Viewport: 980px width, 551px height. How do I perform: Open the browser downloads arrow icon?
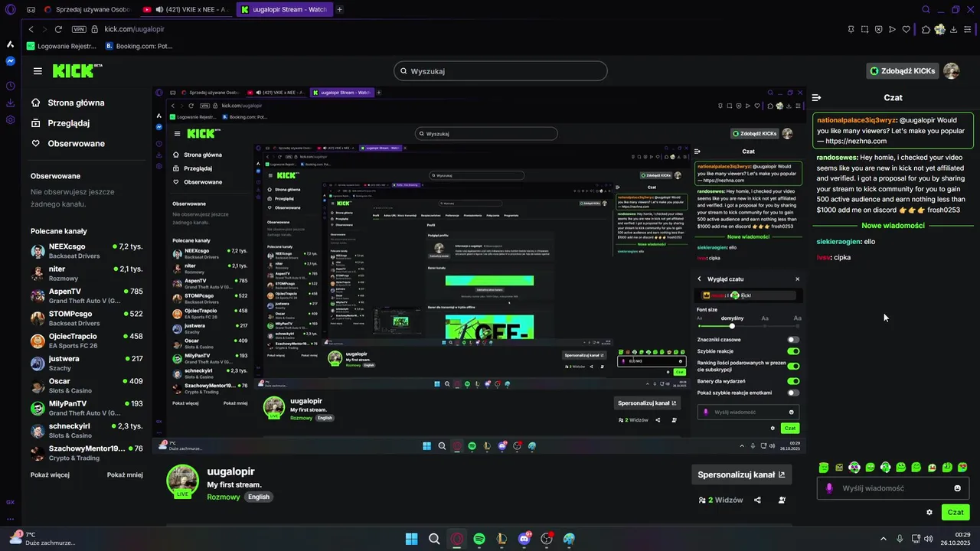pyautogui.click(x=955, y=29)
